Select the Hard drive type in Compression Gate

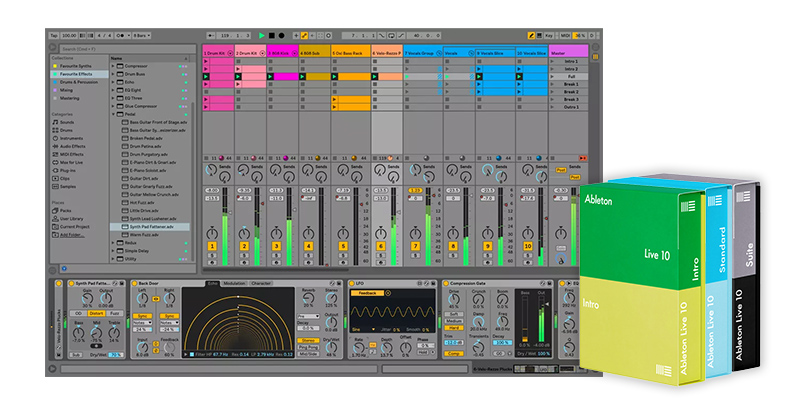coord(454,328)
